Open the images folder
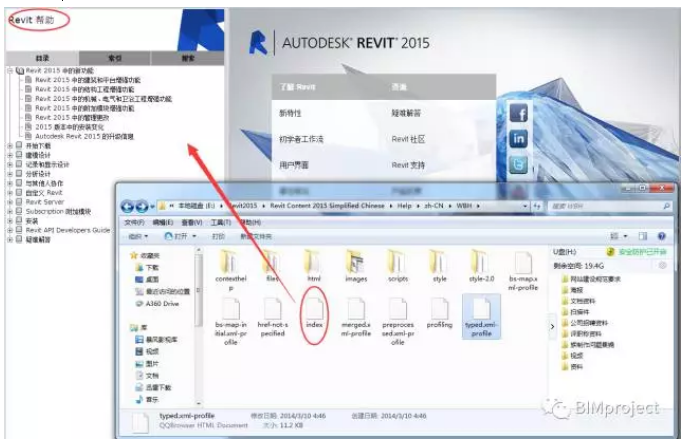689x445 pixels. point(356,266)
